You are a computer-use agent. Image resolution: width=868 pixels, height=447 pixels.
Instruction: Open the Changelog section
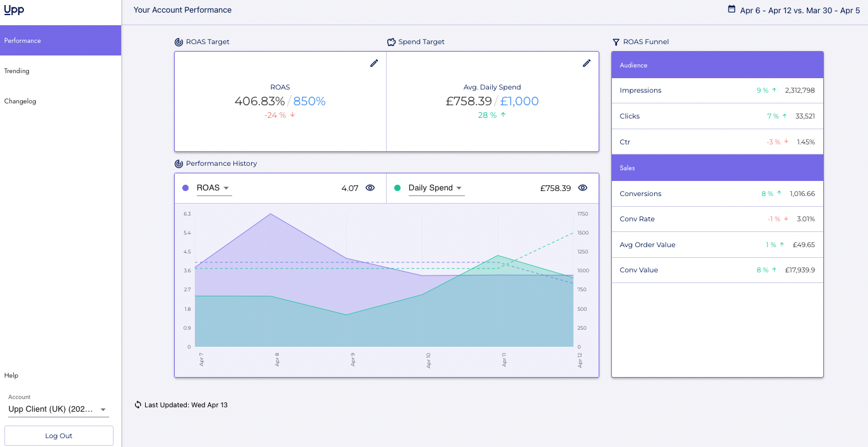click(19, 101)
